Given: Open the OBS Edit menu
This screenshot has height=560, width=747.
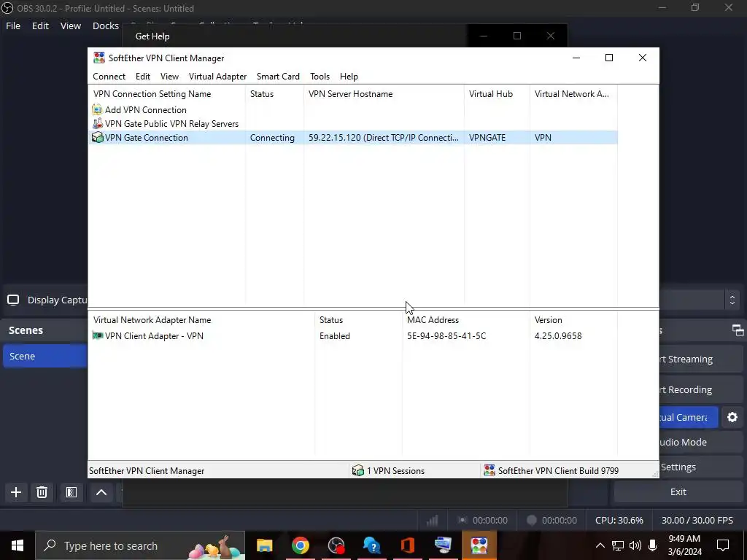Looking at the screenshot, I should 40,26.
